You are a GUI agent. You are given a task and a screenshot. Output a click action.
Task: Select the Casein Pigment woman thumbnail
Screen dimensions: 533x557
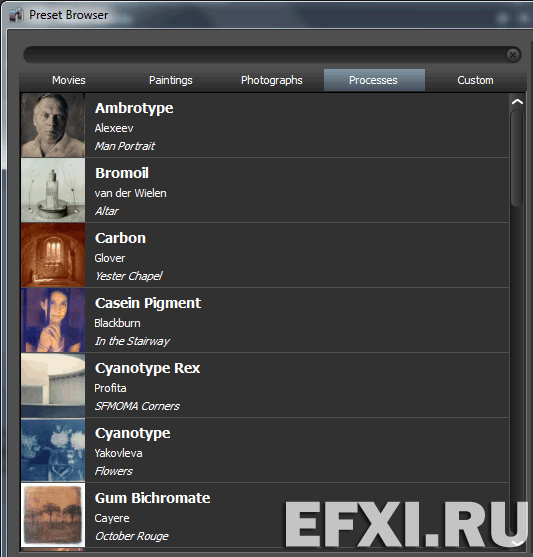(53, 320)
